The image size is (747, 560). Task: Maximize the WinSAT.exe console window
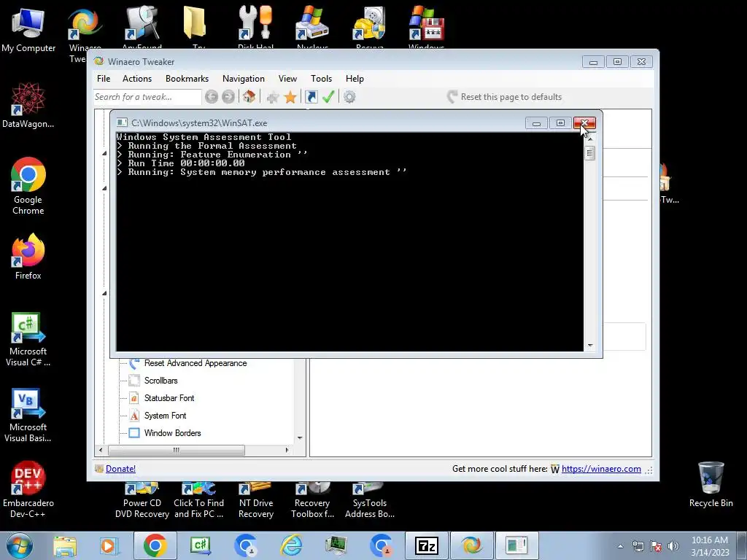click(560, 123)
